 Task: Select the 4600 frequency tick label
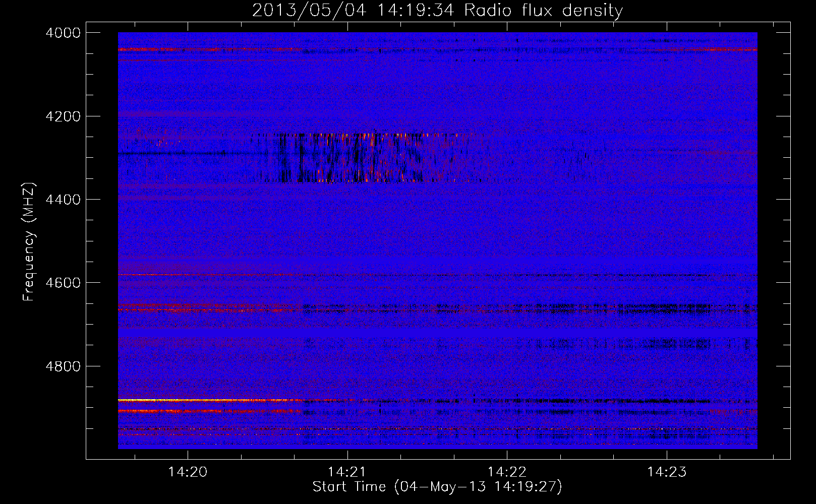coord(63,283)
